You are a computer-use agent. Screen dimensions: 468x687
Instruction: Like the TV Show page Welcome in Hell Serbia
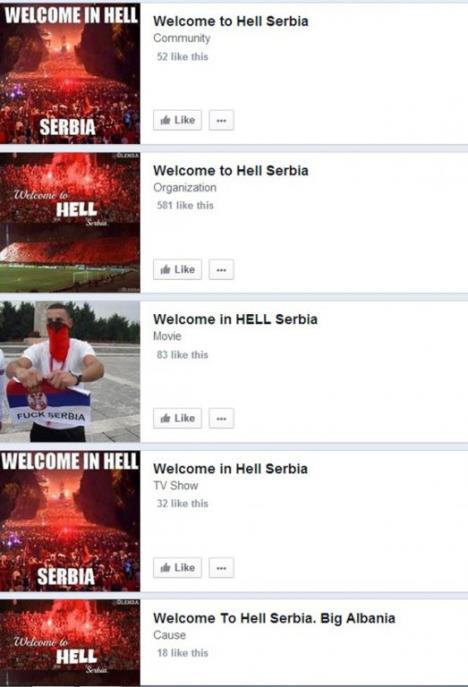point(177,568)
